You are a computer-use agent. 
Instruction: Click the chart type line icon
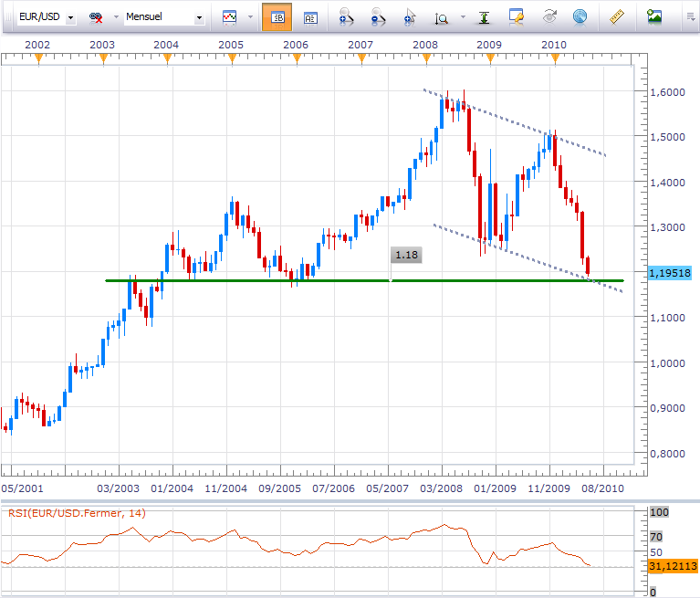click(229, 16)
